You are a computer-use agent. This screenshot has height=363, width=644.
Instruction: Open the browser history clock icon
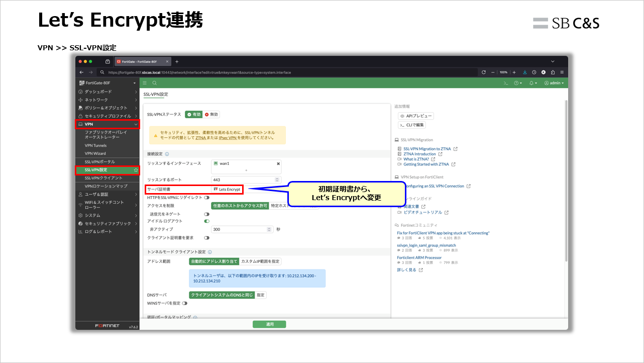coord(534,72)
